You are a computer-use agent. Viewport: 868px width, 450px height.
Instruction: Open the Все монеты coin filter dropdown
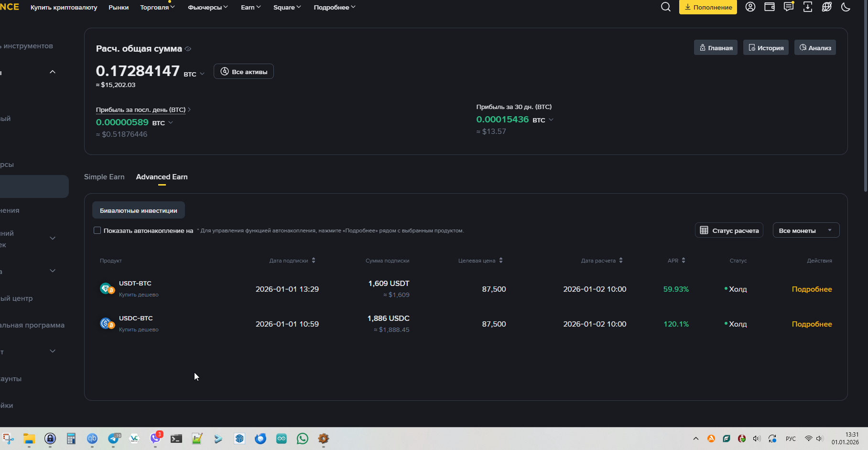click(806, 230)
